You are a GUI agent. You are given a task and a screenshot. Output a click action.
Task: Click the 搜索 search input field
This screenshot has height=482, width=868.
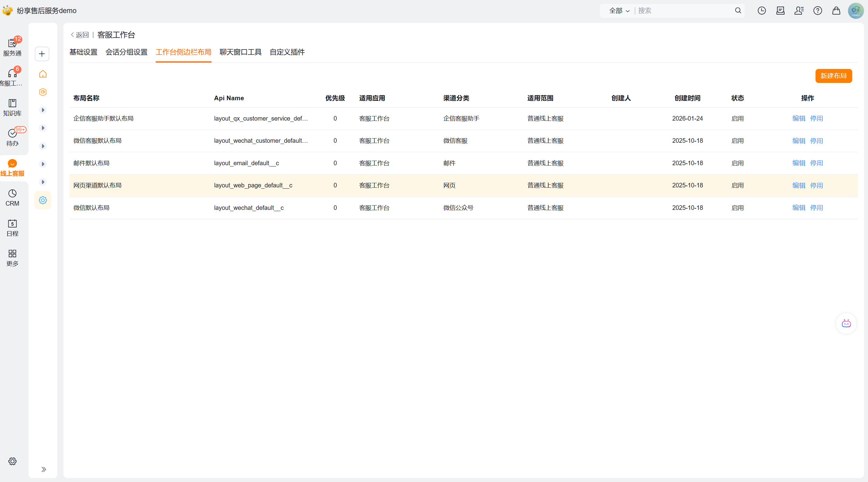coord(684,11)
